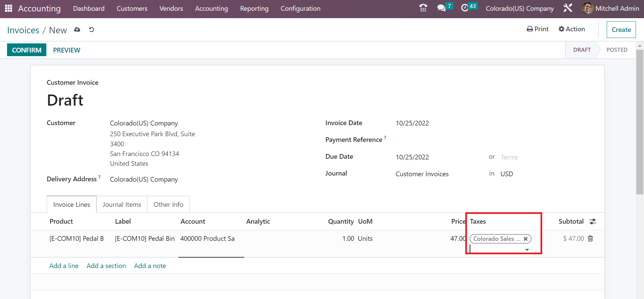This screenshot has width=644, height=299.
Task: Open the apps grid menu icon
Action: click(9, 8)
